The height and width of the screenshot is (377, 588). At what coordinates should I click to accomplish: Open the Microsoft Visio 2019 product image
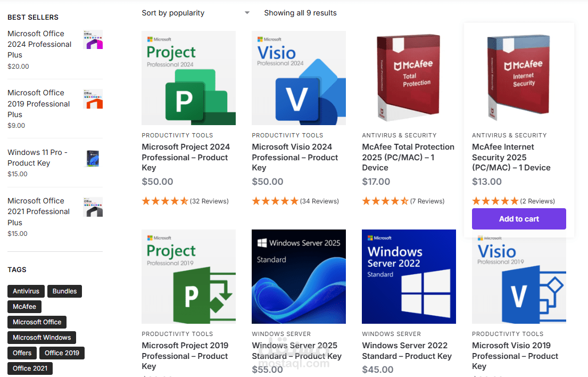pos(519,276)
